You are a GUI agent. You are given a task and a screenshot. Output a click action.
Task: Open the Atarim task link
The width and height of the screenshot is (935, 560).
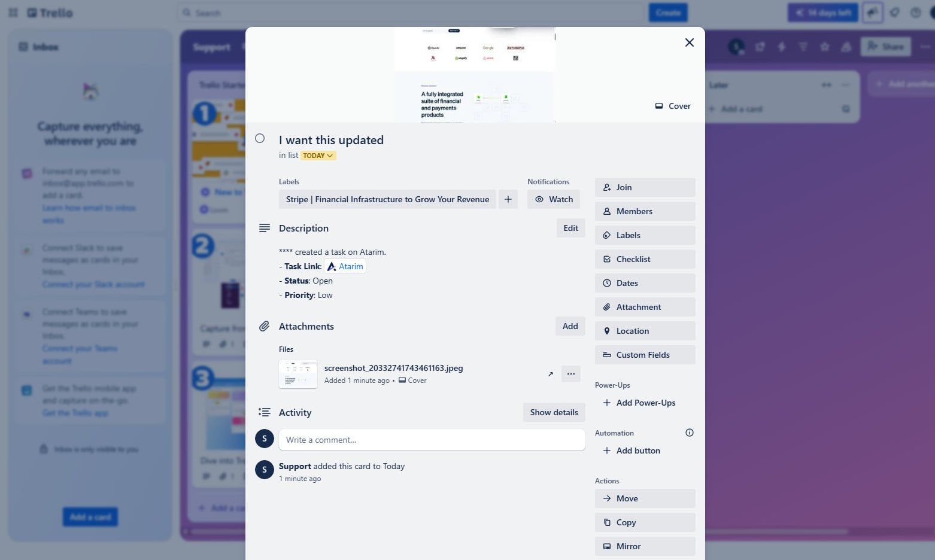[345, 267]
